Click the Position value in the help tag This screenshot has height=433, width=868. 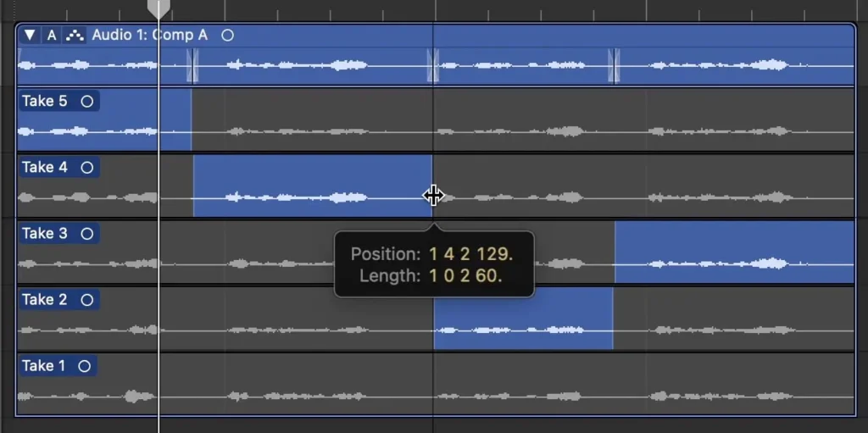[470, 253]
